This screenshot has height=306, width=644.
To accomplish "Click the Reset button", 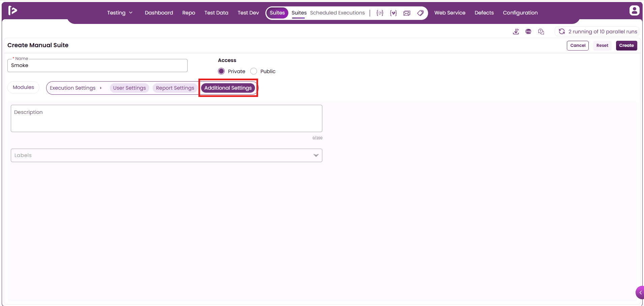I will (x=602, y=45).
